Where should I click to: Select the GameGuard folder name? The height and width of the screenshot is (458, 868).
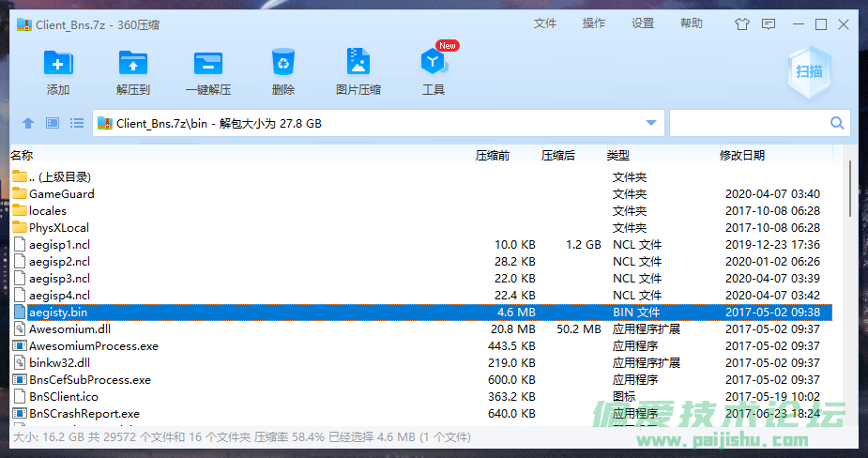click(x=62, y=194)
